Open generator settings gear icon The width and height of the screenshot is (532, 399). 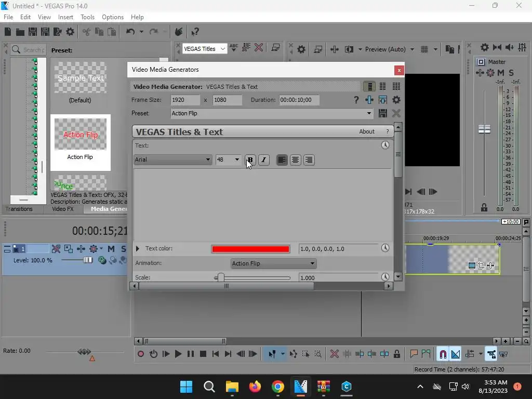[x=396, y=100]
